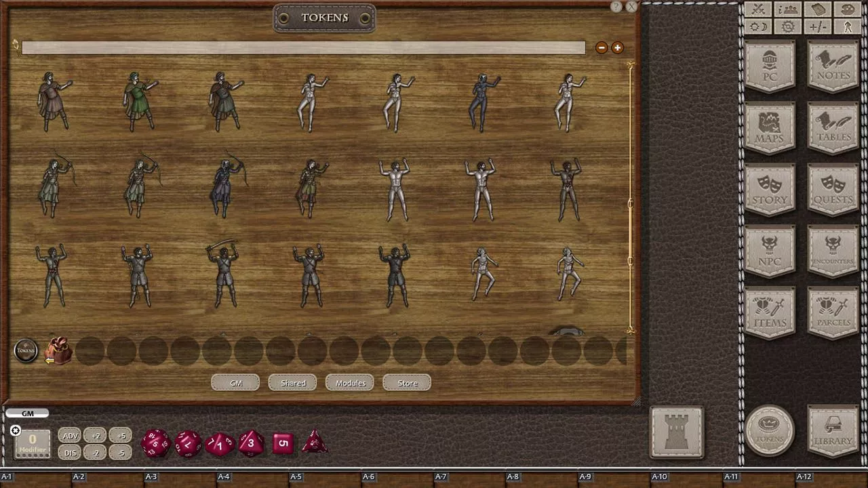Toggle the -2 modifier button
This screenshot has width=868, height=488.
pyautogui.click(x=96, y=453)
